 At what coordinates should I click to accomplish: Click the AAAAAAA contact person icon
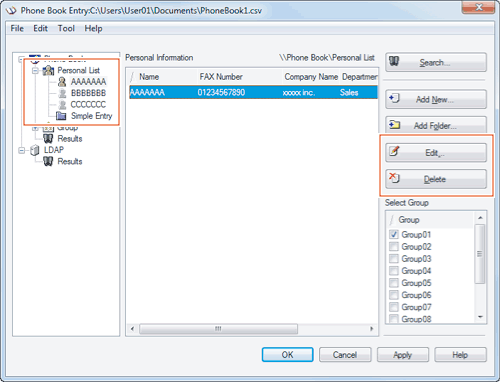coord(62,82)
